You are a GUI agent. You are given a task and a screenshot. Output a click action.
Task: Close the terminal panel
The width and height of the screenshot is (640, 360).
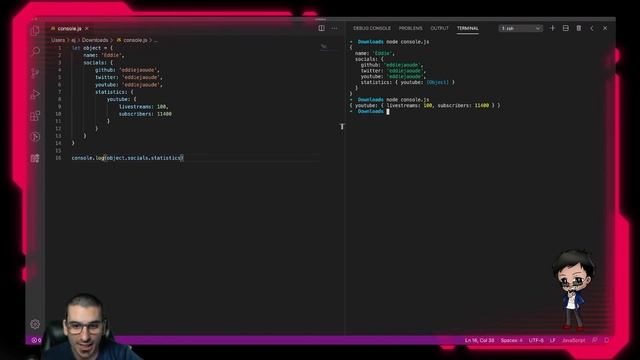[x=605, y=28]
